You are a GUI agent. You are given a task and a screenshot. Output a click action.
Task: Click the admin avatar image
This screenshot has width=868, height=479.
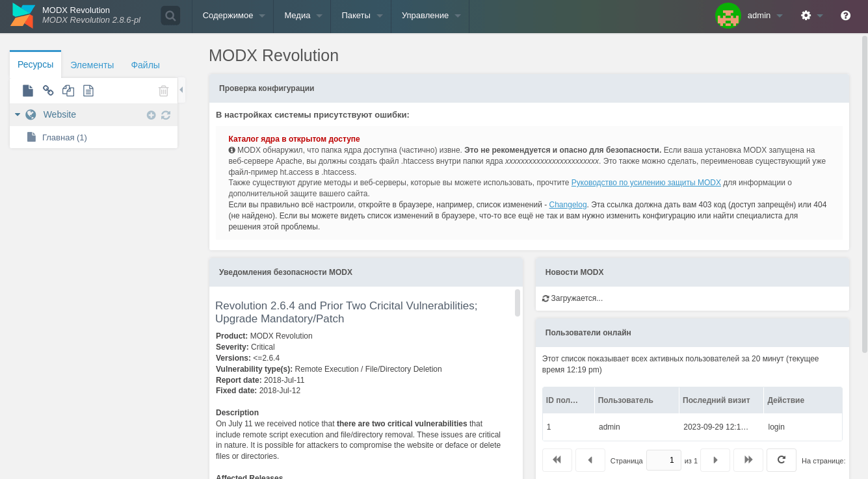tap(728, 16)
